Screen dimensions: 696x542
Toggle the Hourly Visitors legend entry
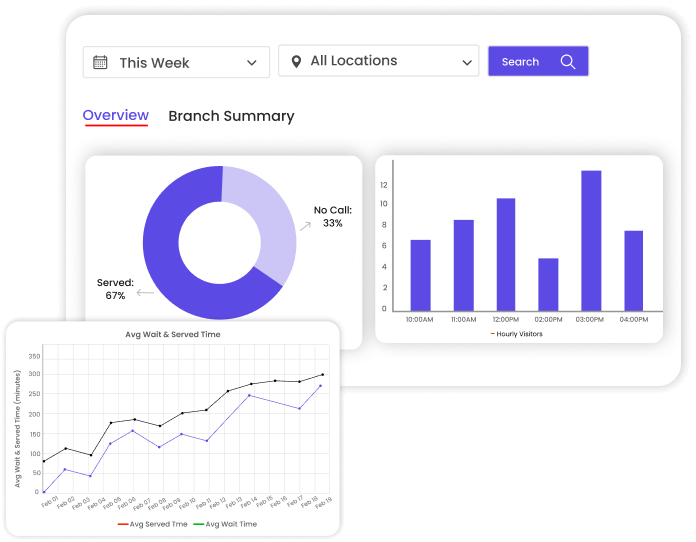click(517, 334)
